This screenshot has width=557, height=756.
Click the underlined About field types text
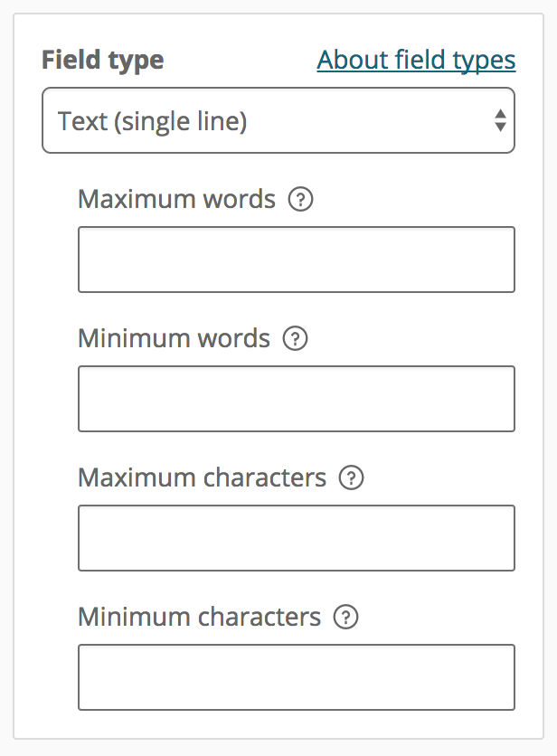[x=416, y=60]
